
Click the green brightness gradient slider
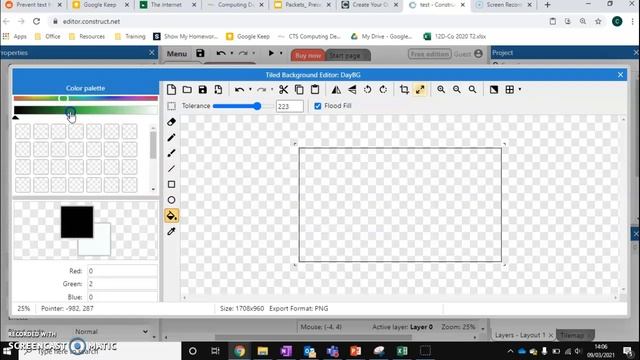tap(85, 110)
